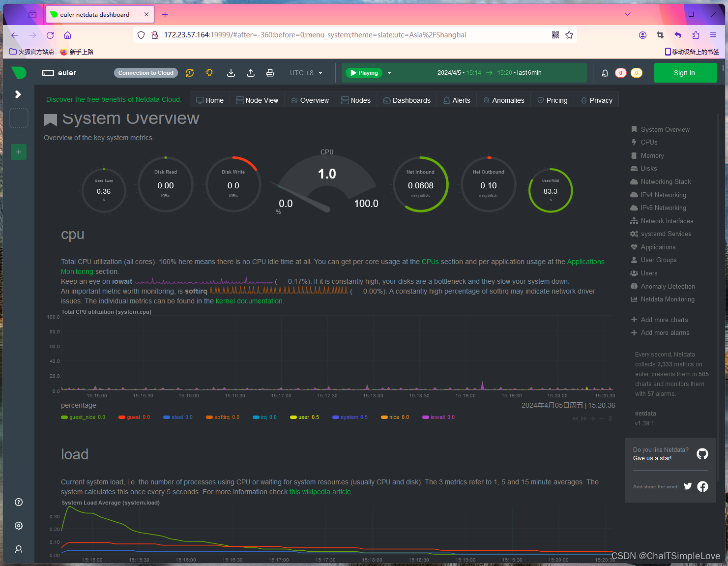Open the user profile icon in sidebar

pos(19,549)
